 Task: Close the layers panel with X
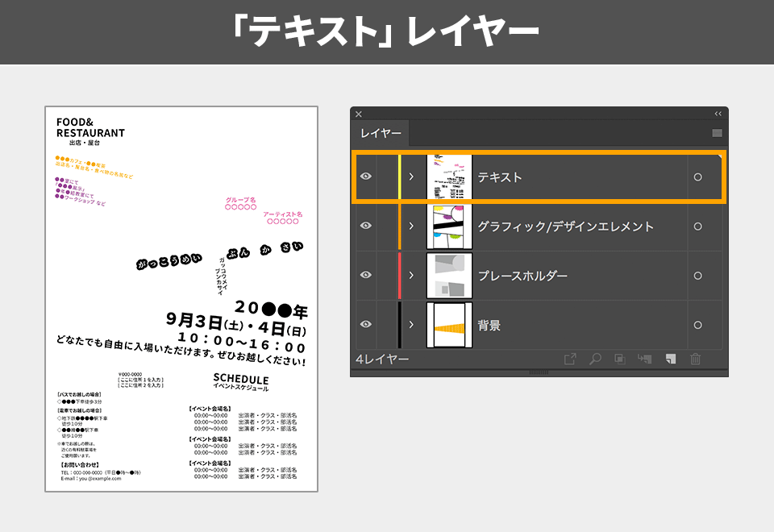click(x=359, y=114)
